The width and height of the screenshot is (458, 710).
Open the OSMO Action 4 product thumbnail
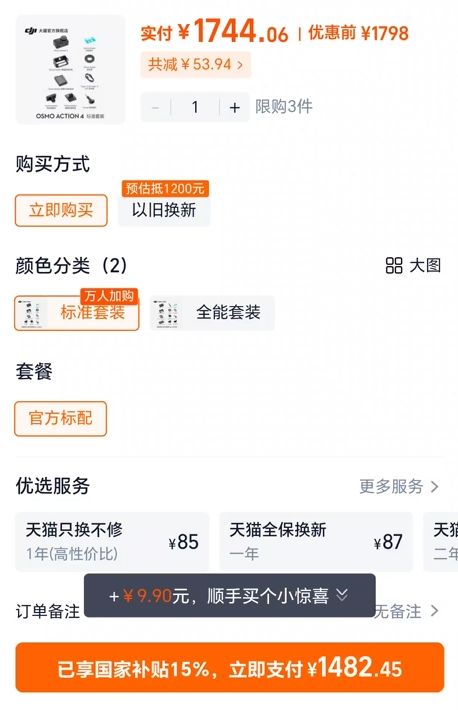[70, 69]
